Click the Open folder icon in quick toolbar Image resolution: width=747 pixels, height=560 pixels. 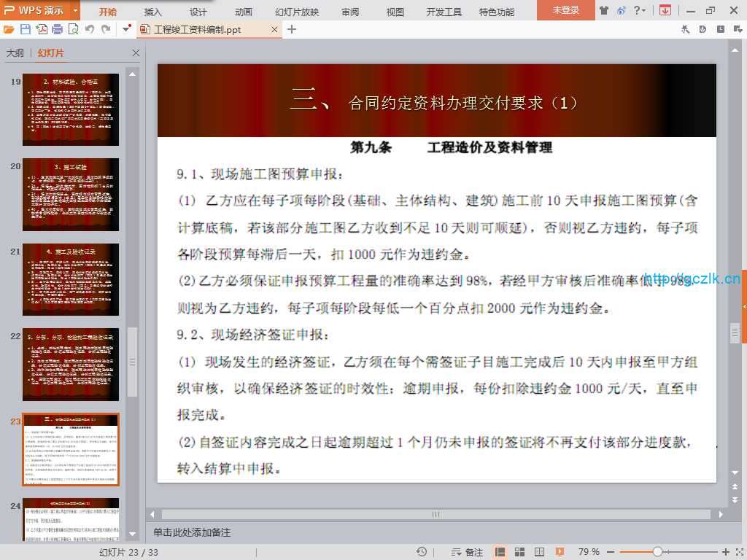pos(9,30)
